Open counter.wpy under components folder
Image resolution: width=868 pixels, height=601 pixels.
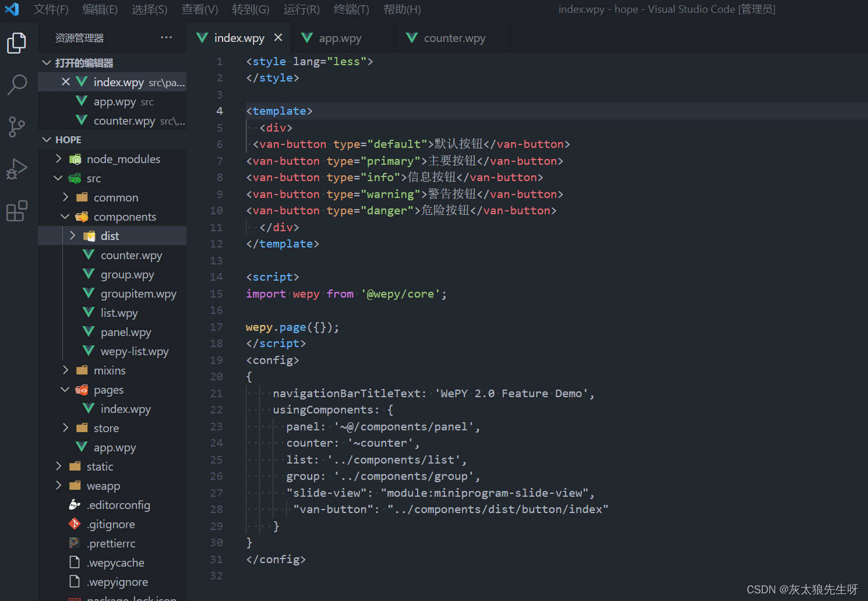pos(131,255)
